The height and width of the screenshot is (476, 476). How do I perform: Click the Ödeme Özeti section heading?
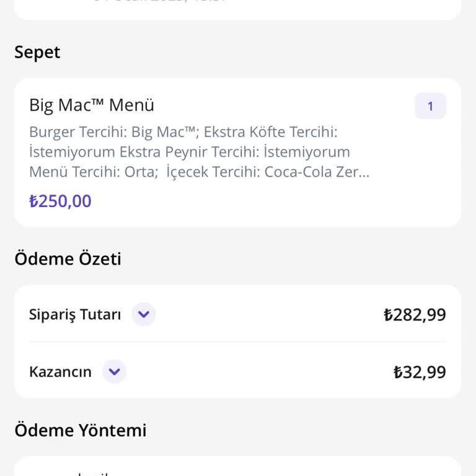68,258
